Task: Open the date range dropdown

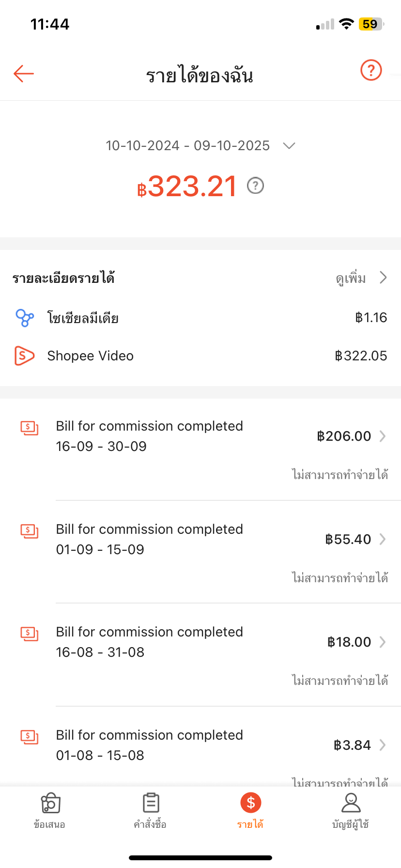Action: 289,146
